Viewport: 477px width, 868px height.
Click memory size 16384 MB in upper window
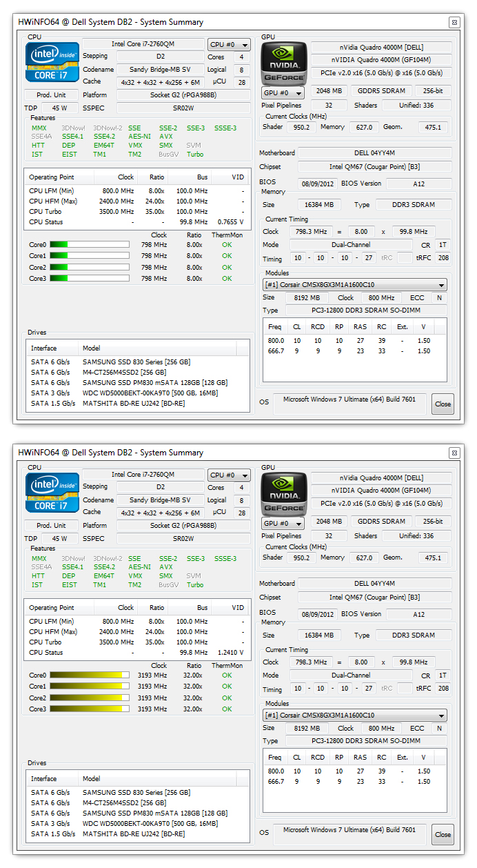(x=319, y=205)
